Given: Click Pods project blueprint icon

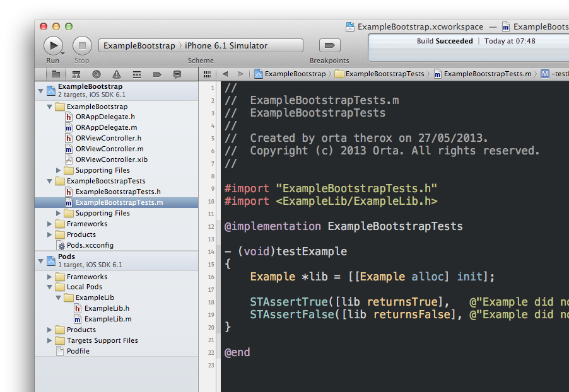Looking at the screenshot, I should tap(51, 261).
